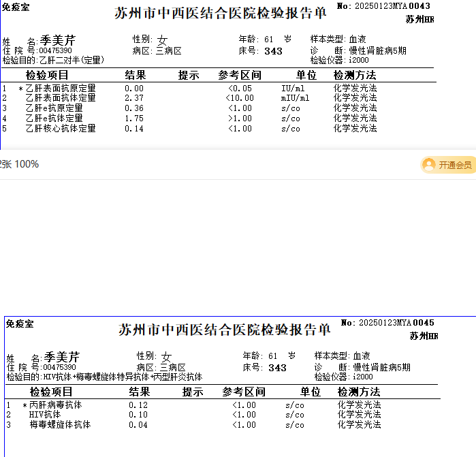Click the 乙肝e抗体定量 test item
Viewport: 476px width, 457px height.
point(54,118)
